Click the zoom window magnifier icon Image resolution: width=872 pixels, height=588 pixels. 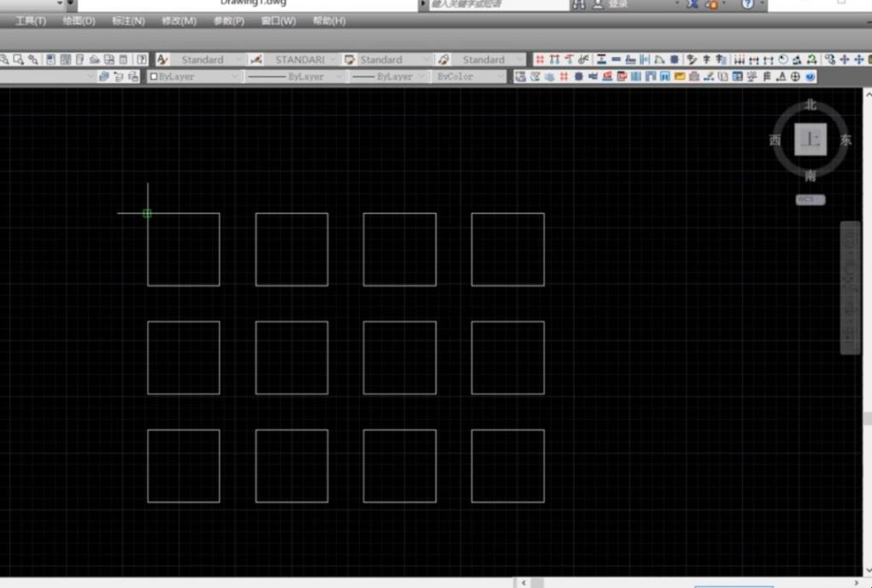pos(18,60)
